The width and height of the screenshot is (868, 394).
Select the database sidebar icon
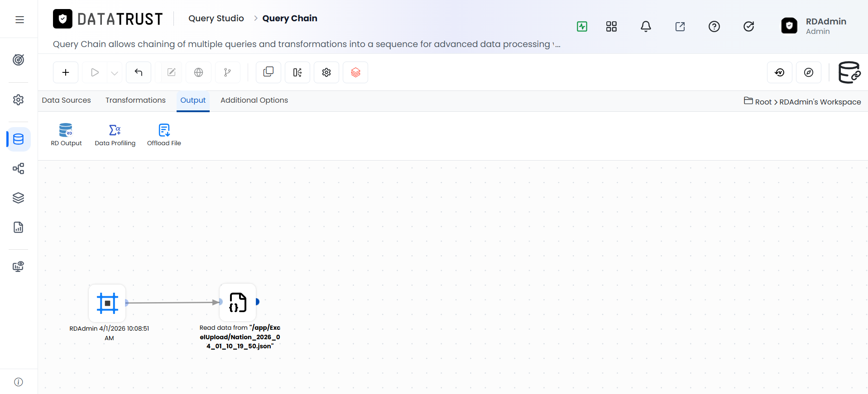click(19, 139)
